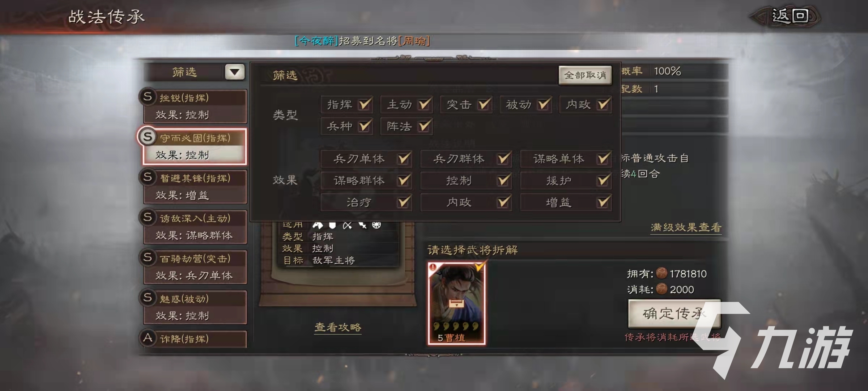Click the S-rank icon of 百骑劫营
This screenshot has height=391, width=868.
click(148, 257)
